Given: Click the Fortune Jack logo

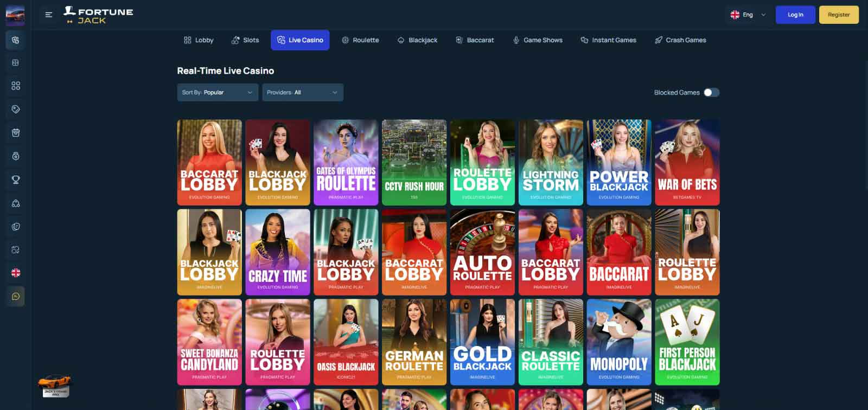Looking at the screenshot, I should click(98, 15).
